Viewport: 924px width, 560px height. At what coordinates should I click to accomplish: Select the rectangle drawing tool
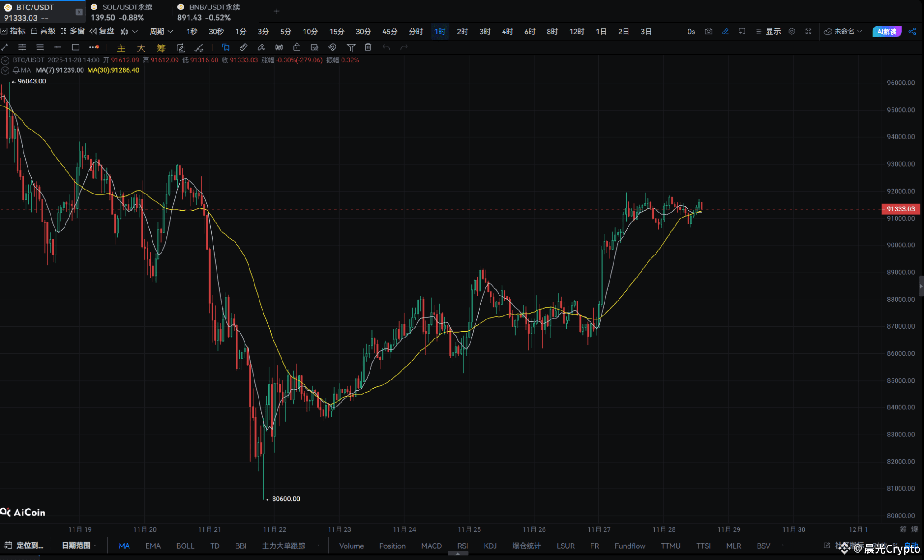75,47
